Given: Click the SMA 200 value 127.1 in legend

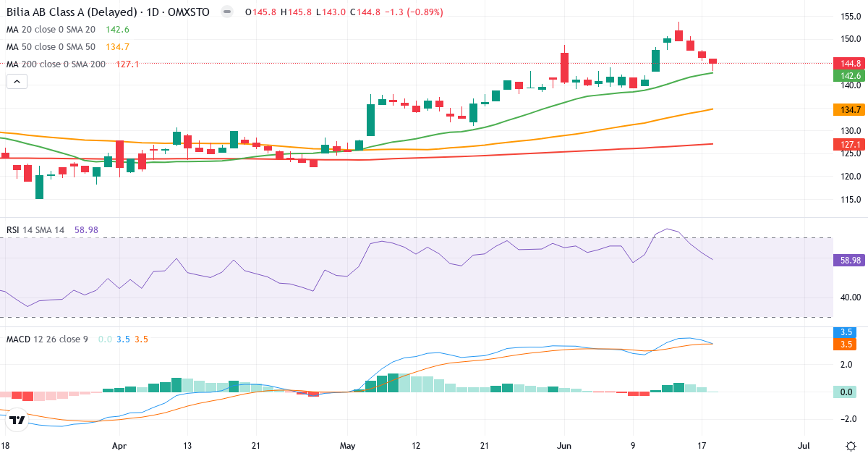Looking at the screenshot, I should pos(127,64).
